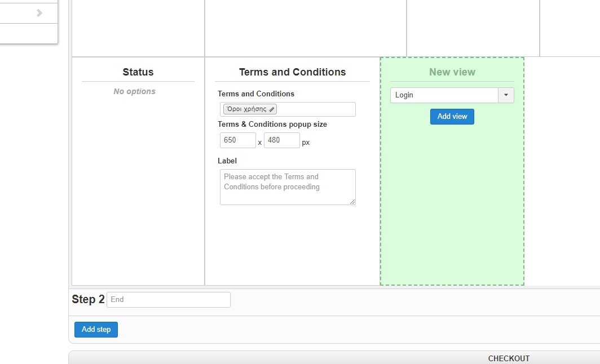Click the pencil edit icon on Όροι χρήσης tag

272,109
